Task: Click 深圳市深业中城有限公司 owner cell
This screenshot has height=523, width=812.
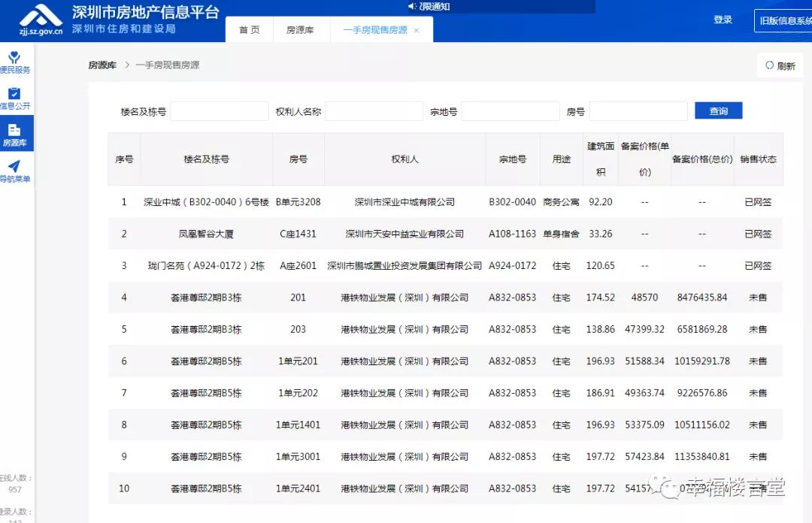Action: 405,202
